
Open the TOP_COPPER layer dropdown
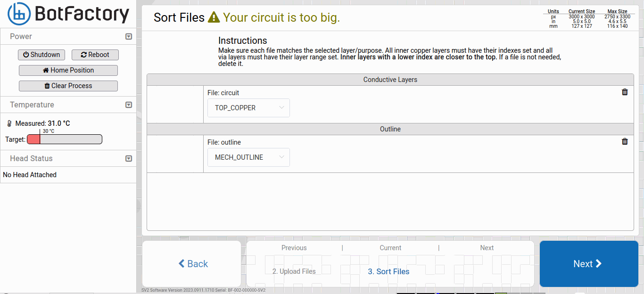click(x=248, y=108)
